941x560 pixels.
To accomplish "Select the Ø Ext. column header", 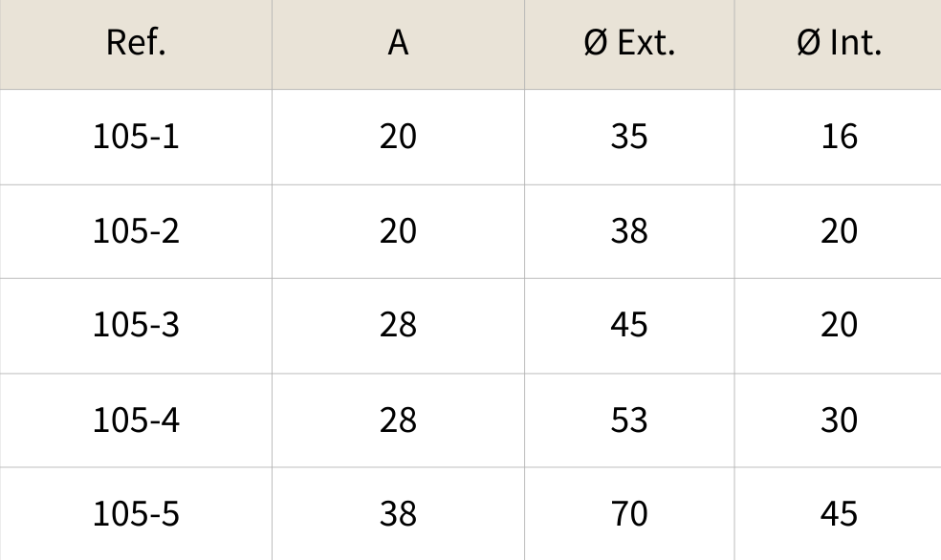I will (629, 43).
